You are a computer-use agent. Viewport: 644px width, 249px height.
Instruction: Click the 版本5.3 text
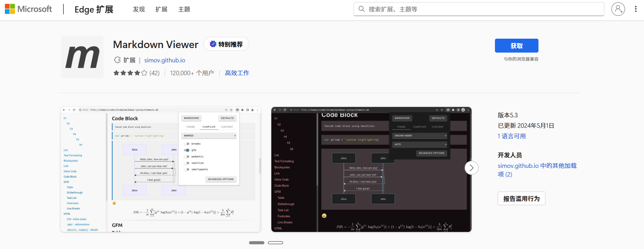point(508,115)
